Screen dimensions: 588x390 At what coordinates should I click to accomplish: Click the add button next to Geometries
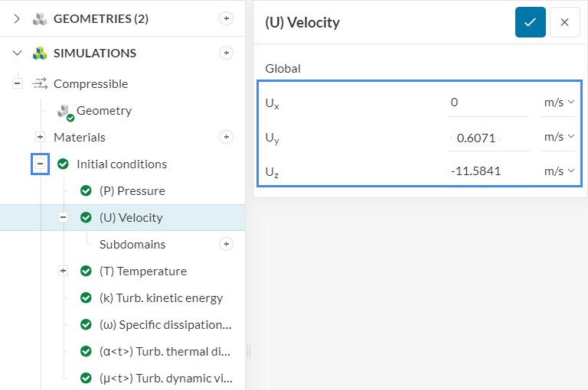pyautogui.click(x=226, y=19)
